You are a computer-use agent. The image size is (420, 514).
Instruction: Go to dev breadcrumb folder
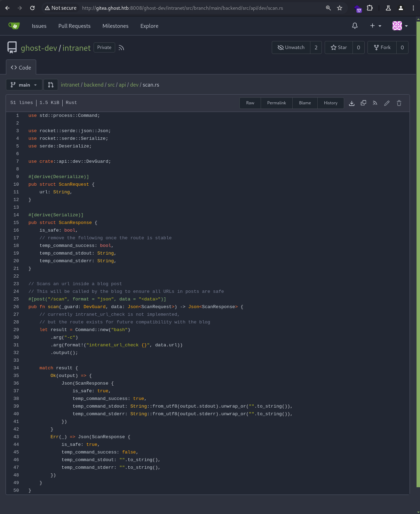coord(134,85)
